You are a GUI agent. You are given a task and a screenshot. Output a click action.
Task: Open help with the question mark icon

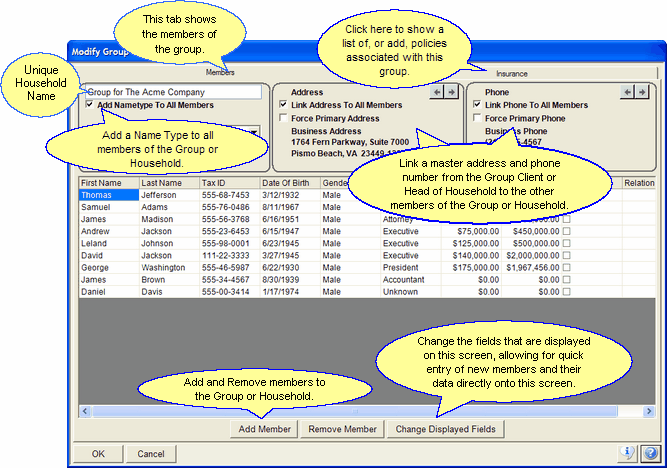(650, 453)
